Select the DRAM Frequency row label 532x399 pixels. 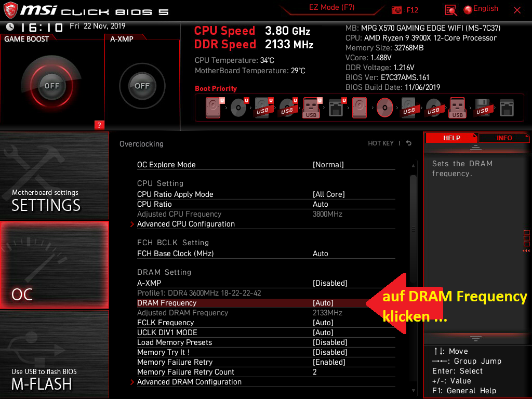coord(167,303)
